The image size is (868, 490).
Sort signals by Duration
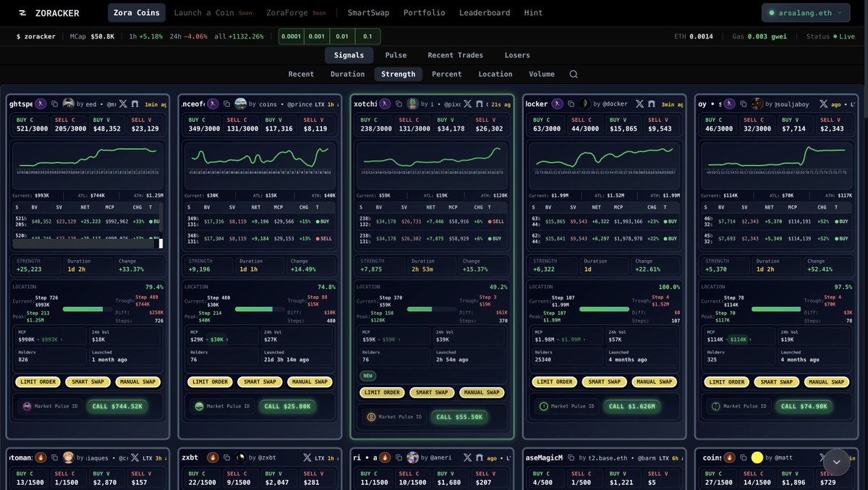(x=348, y=74)
